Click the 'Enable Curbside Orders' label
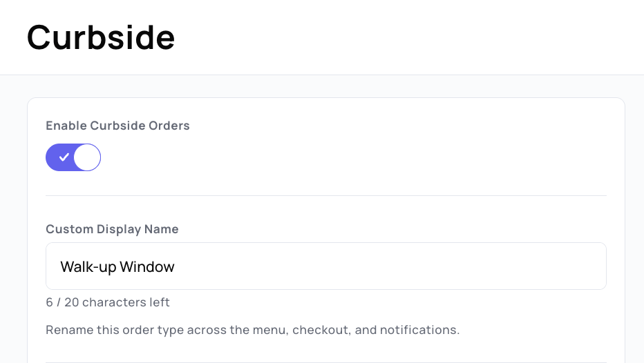This screenshot has height=363, width=644. (x=117, y=126)
